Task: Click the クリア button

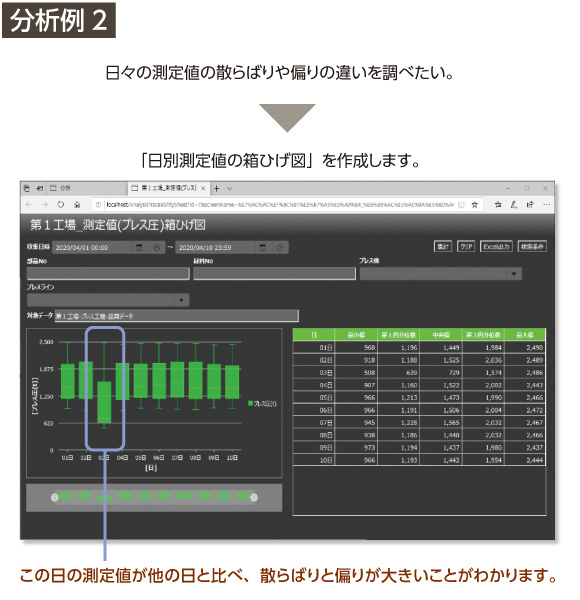Action: [466, 246]
